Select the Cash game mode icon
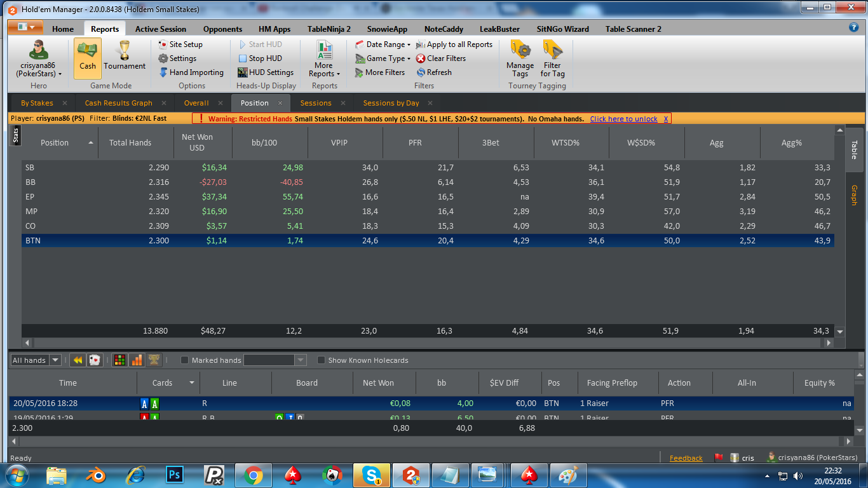This screenshot has height=488, width=868. [87, 58]
